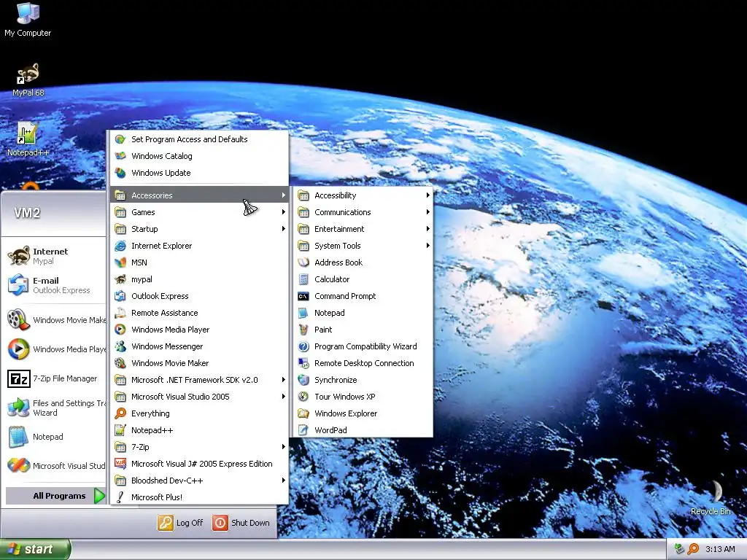Expand System Tools submenu arrow

tap(427, 246)
